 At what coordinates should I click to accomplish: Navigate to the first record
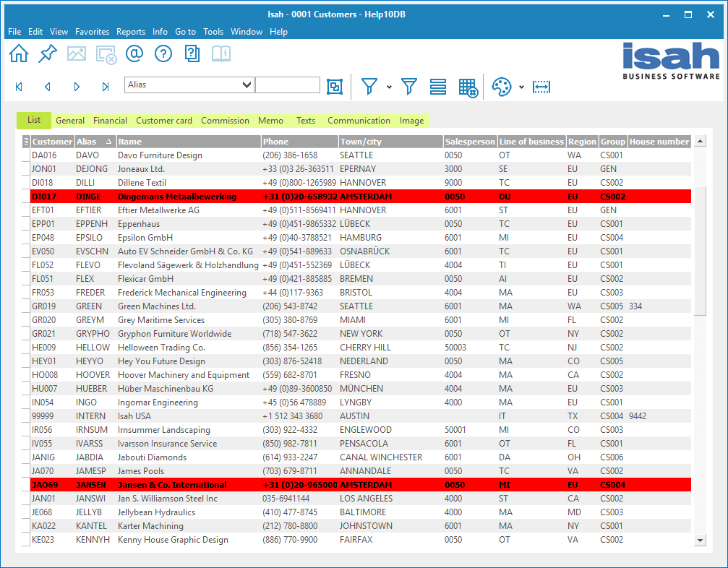coord(19,86)
